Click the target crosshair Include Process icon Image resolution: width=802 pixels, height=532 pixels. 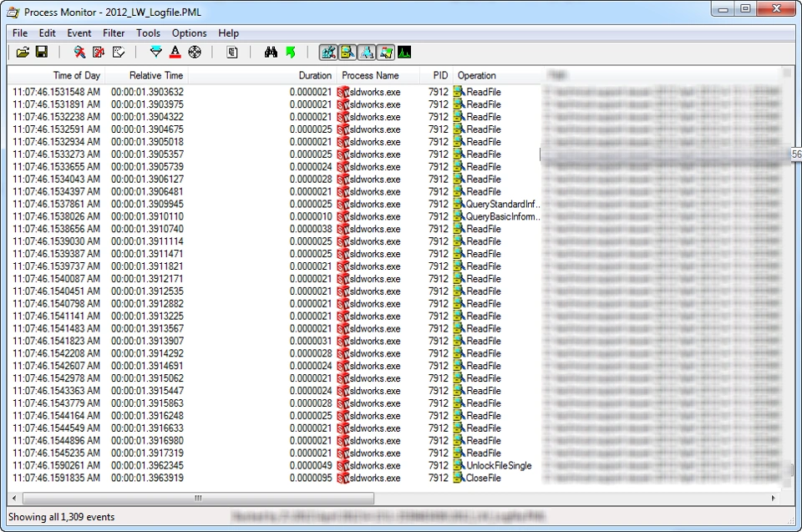[x=195, y=52]
